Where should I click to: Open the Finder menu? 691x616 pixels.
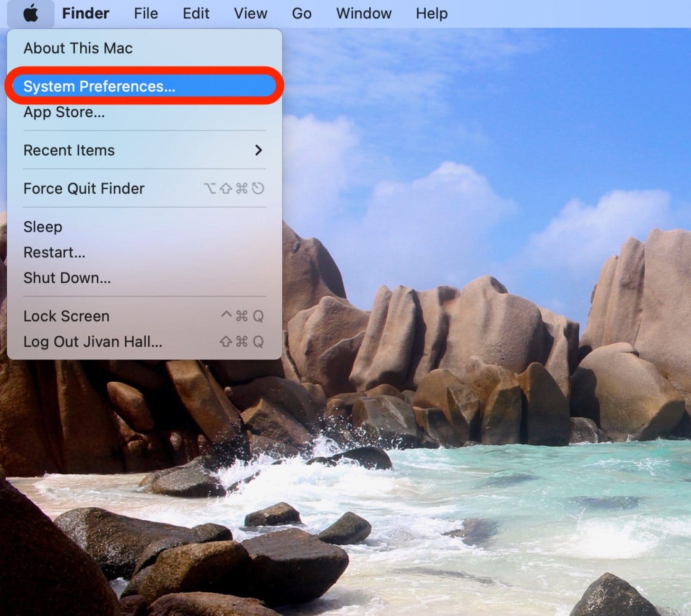(x=85, y=13)
